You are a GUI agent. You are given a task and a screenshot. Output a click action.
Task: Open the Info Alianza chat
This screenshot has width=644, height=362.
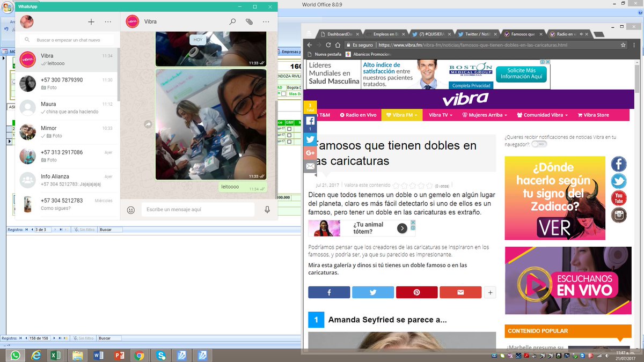[x=66, y=180]
